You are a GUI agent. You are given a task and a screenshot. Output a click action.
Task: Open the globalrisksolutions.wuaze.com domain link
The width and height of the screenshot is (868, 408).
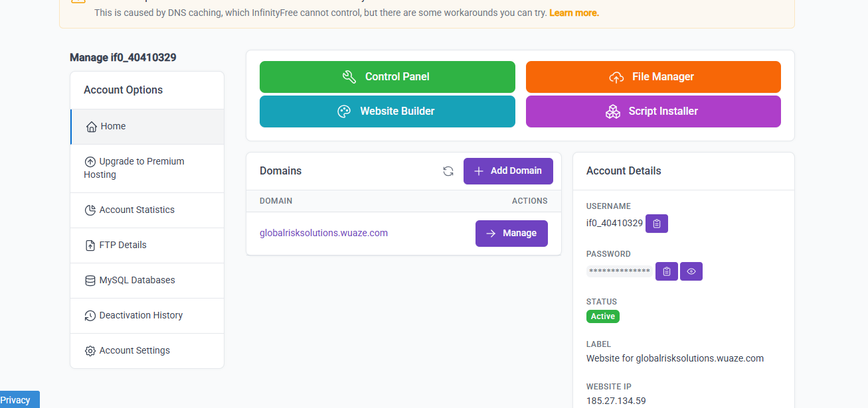pos(323,233)
